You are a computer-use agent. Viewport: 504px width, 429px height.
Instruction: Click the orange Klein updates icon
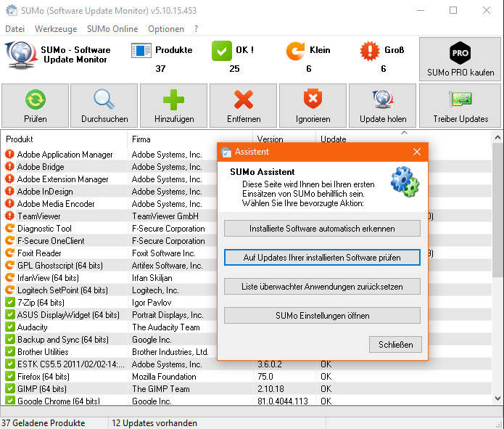pos(295,51)
